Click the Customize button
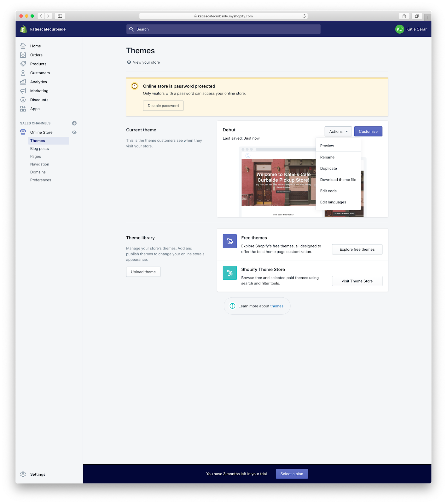This screenshot has width=447, height=504. click(x=368, y=131)
